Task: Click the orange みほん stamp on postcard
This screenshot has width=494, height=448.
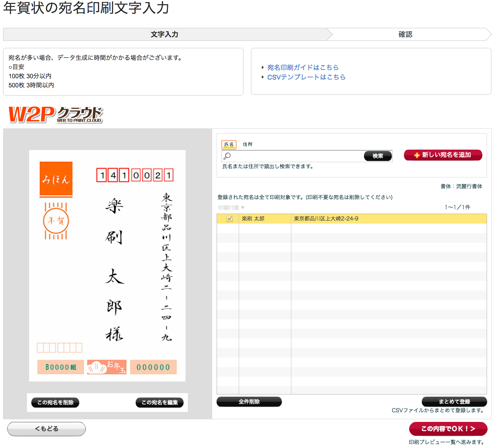Action: 56,179
